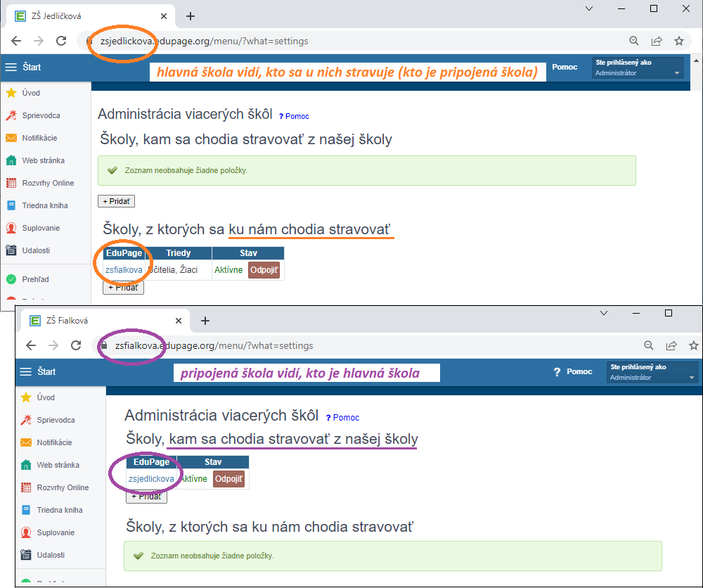
Task: Open a new tab in ZŠ Jedličková window
Action: [x=191, y=16]
